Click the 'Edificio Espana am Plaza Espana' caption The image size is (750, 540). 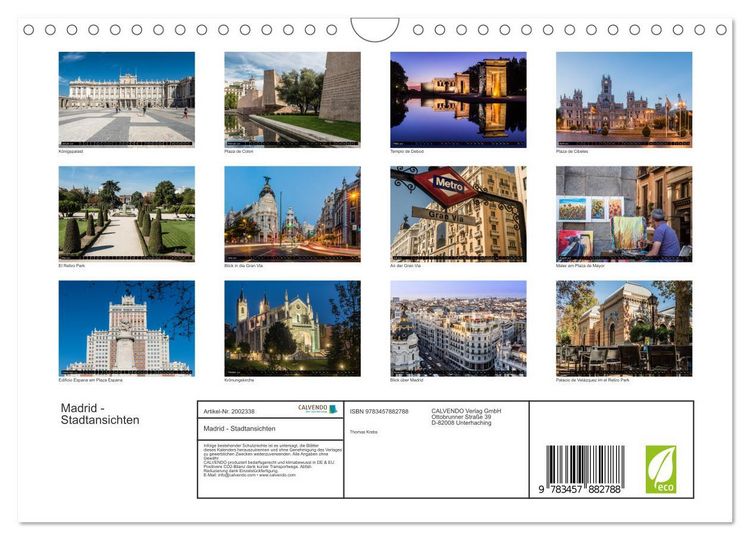pos(91,380)
